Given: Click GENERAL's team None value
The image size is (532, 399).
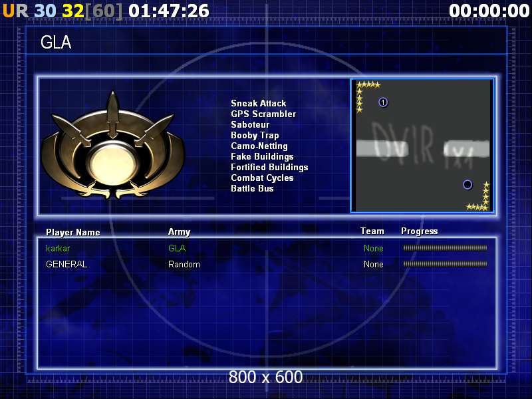Looking at the screenshot, I should (374, 264).
